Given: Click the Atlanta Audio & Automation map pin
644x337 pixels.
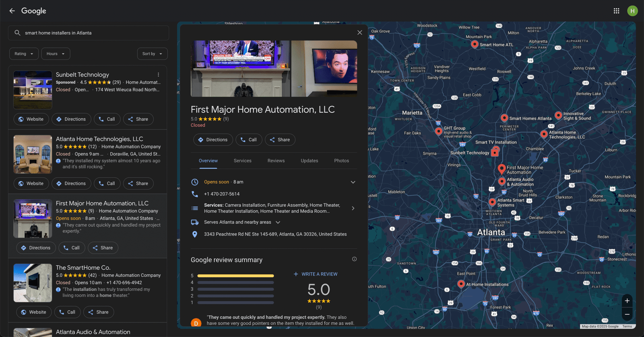Looking at the screenshot, I should click(502, 181).
